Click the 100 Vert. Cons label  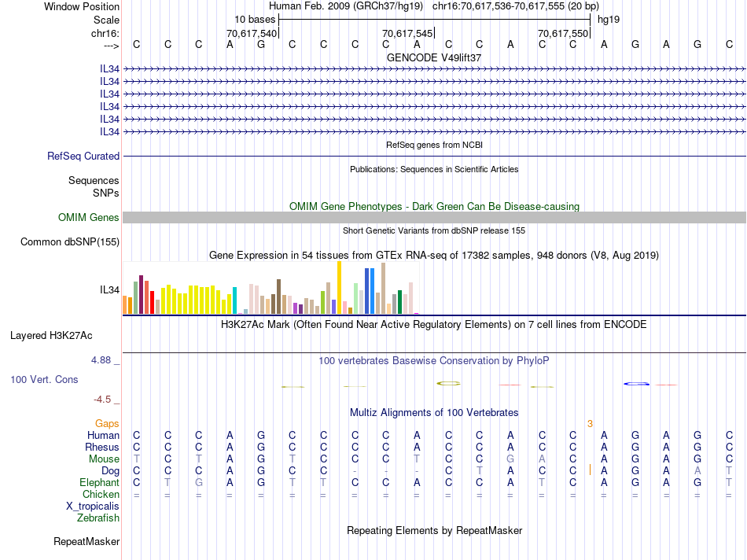tap(44, 380)
